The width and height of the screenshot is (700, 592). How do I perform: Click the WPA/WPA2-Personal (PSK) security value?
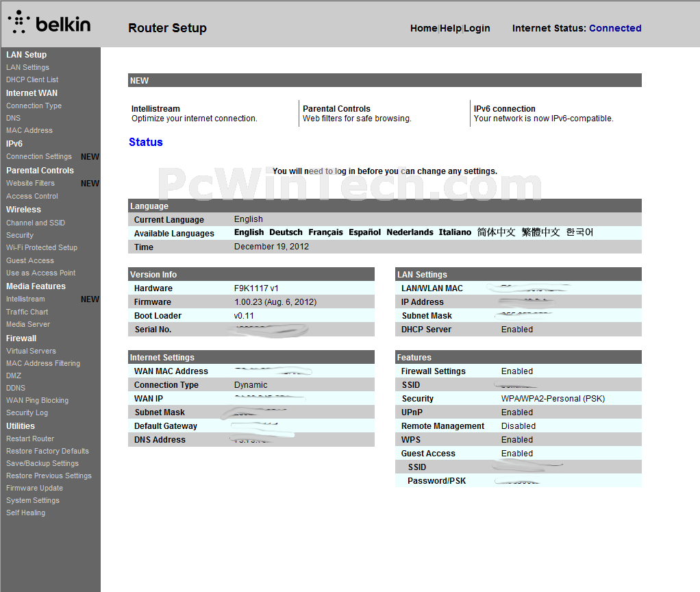pos(553,399)
